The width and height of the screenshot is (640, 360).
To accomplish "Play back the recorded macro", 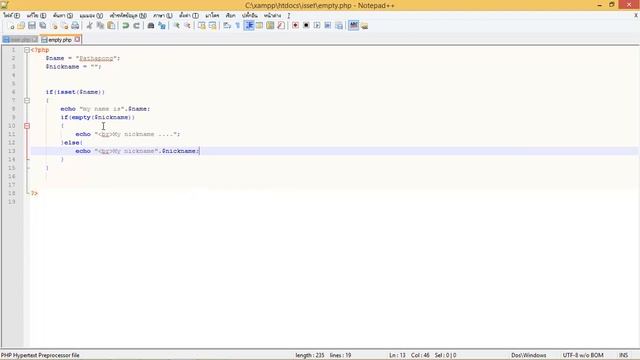I will point(317,26).
